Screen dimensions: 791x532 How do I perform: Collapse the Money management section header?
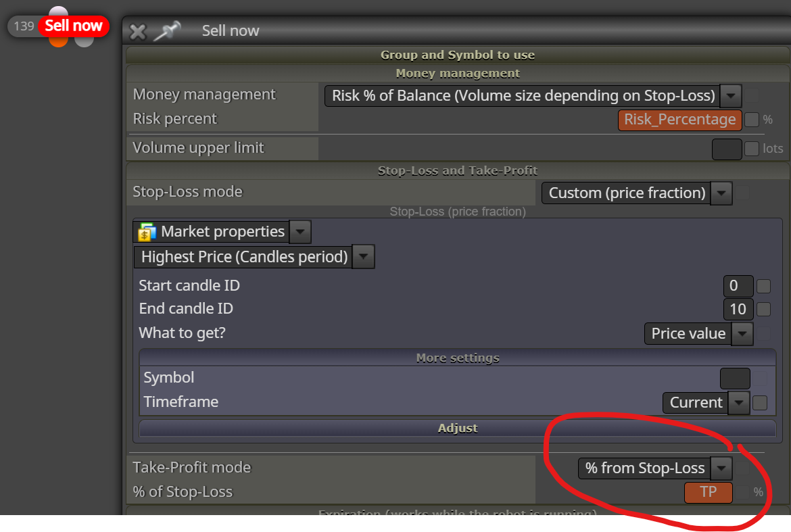click(x=457, y=74)
